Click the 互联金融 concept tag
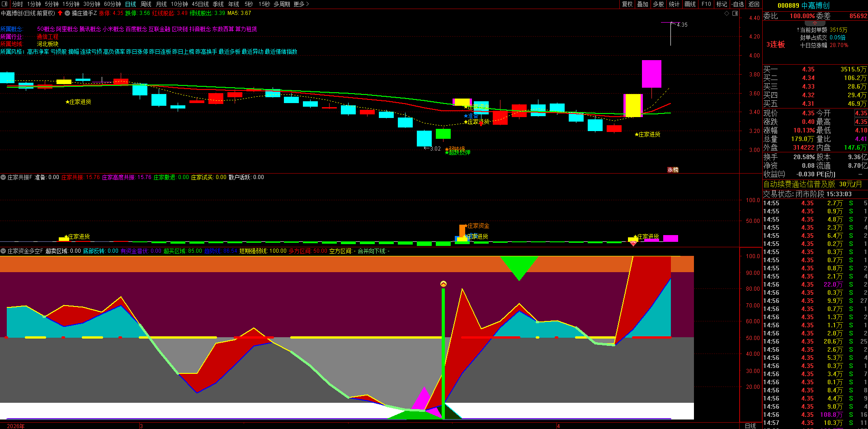This screenshot has width=868, height=429. 159,29
